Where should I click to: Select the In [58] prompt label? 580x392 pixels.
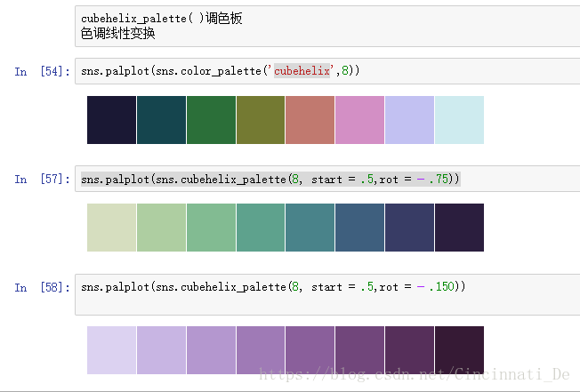click(42, 287)
